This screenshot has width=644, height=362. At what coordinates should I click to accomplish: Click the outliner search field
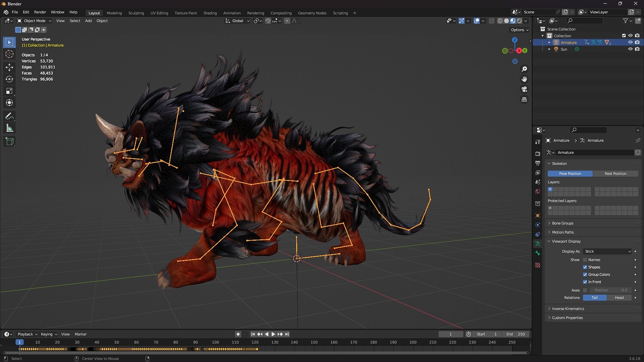pyautogui.click(x=584, y=21)
